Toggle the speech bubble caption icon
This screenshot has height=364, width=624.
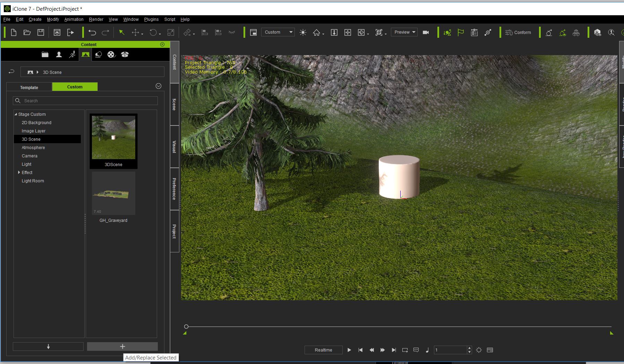coord(416,350)
